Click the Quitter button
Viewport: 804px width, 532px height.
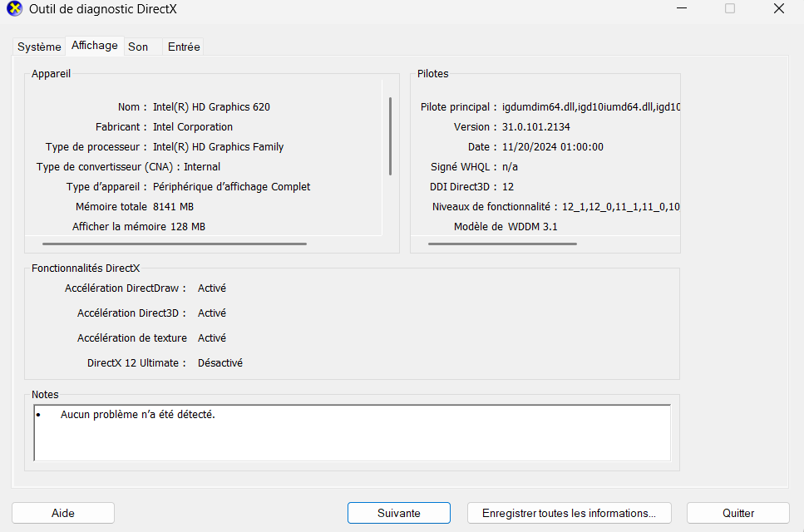(x=737, y=513)
